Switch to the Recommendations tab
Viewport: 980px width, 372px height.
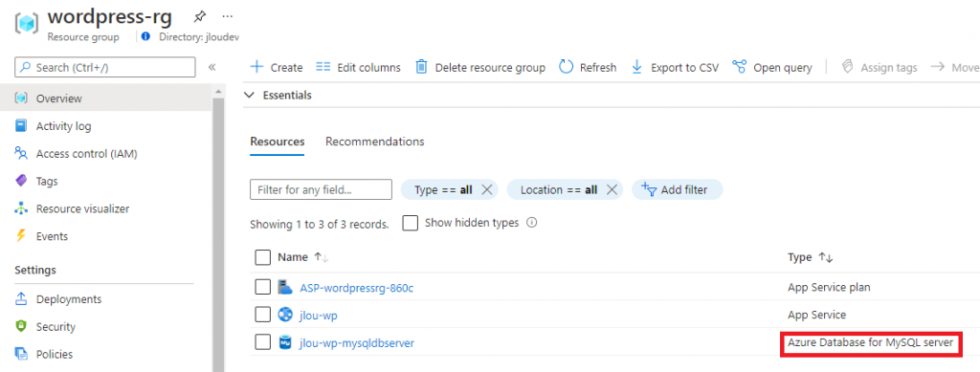pos(375,142)
